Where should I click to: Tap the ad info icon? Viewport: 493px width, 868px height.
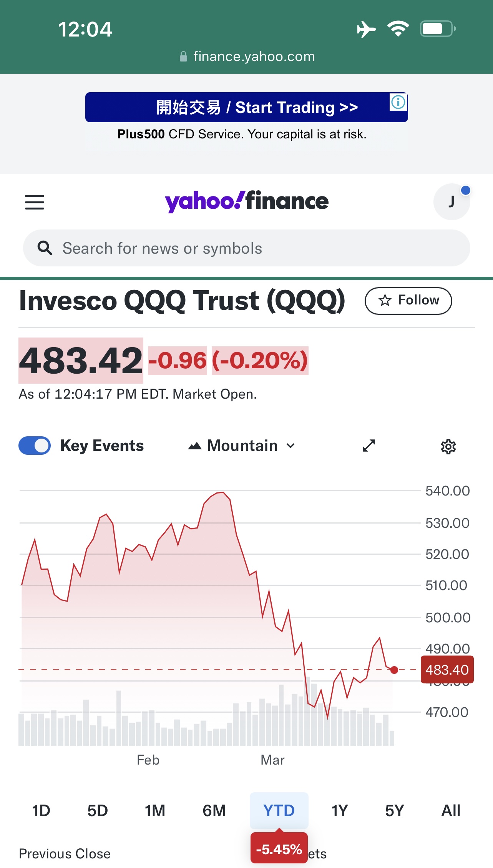(x=398, y=102)
